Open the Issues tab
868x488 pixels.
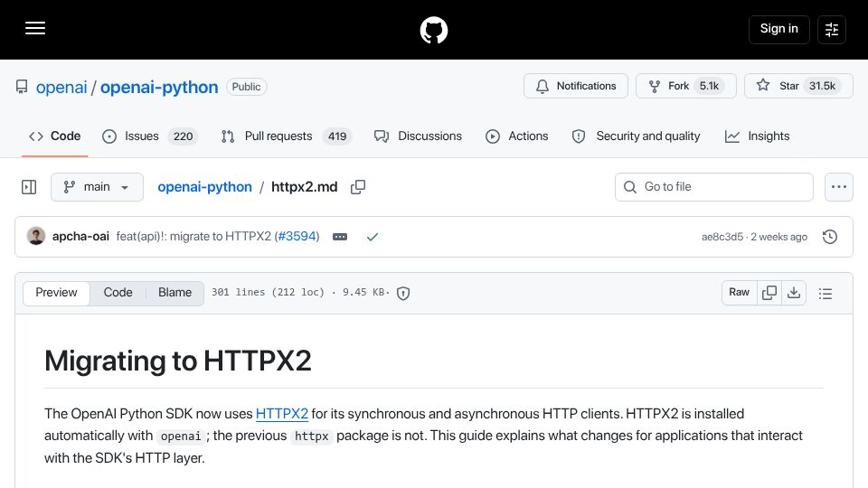pos(150,136)
